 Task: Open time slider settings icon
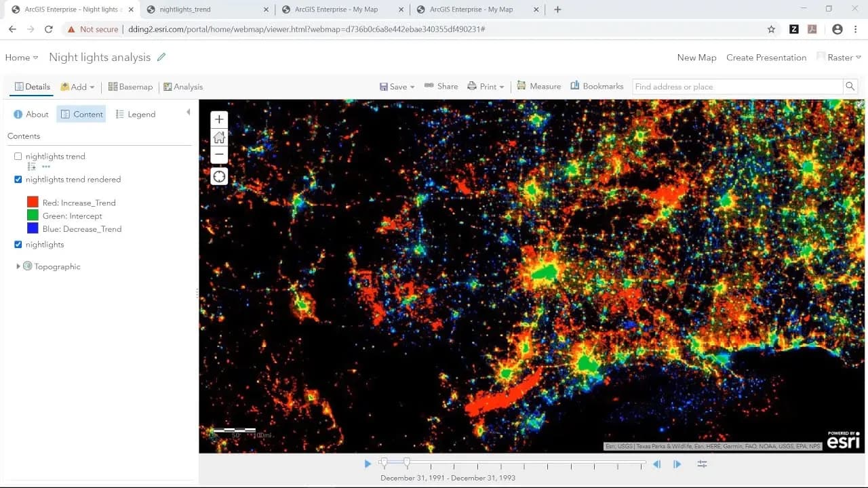pyautogui.click(x=702, y=464)
